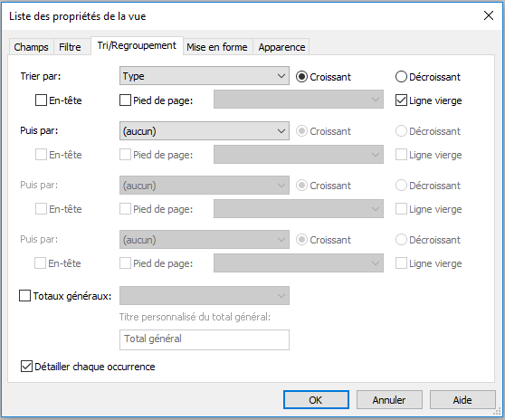Image resolution: width=505 pixels, height=420 pixels.
Task: Close the Liste des propriétés dialog
Action: tap(489, 15)
